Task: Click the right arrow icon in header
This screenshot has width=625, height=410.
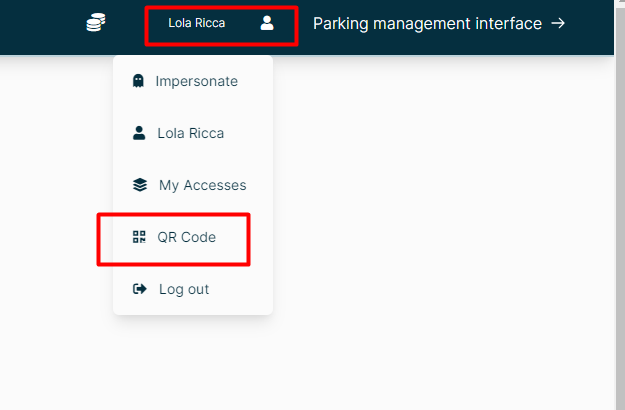Action: point(558,23)
